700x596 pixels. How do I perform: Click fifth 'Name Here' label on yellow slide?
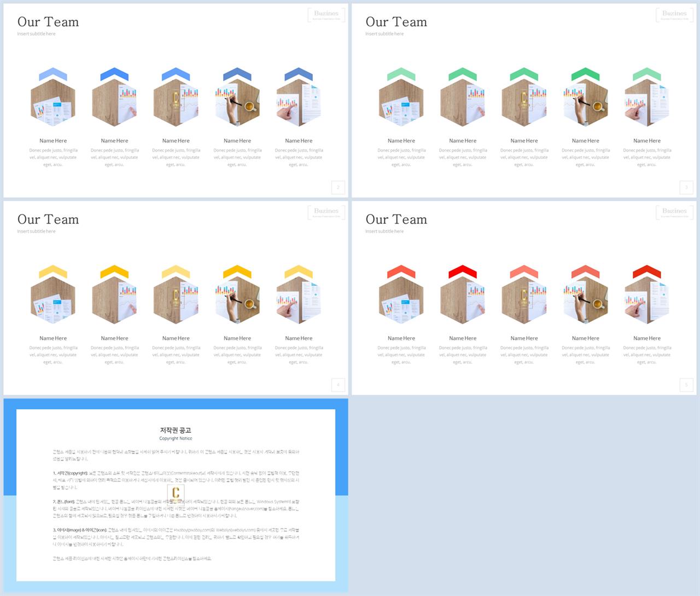pyautogui.click(x=299, y=338)
